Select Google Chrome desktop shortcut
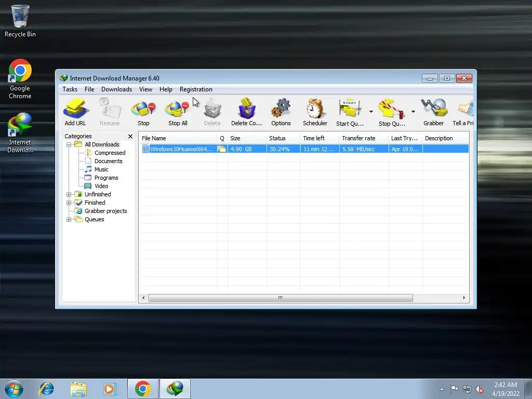Screen dimensions: 532x399 [20, 79]
